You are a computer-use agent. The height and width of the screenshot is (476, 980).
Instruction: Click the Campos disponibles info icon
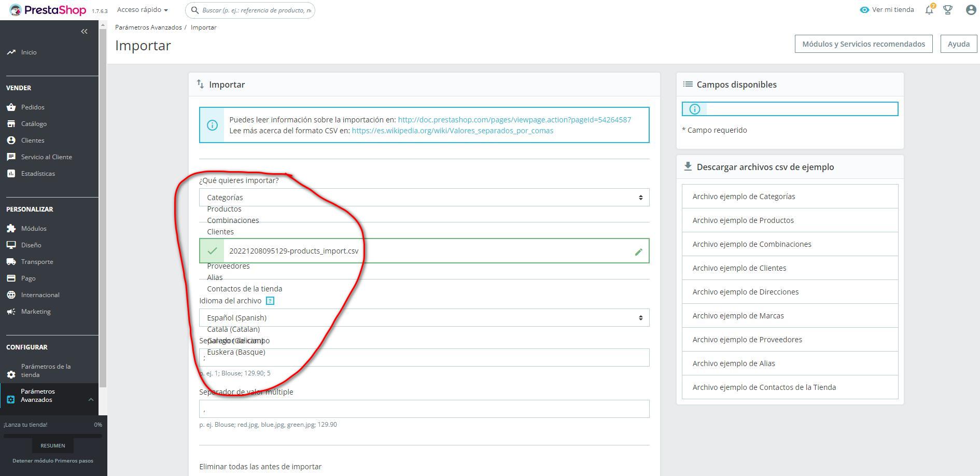[x=694, y=109]
